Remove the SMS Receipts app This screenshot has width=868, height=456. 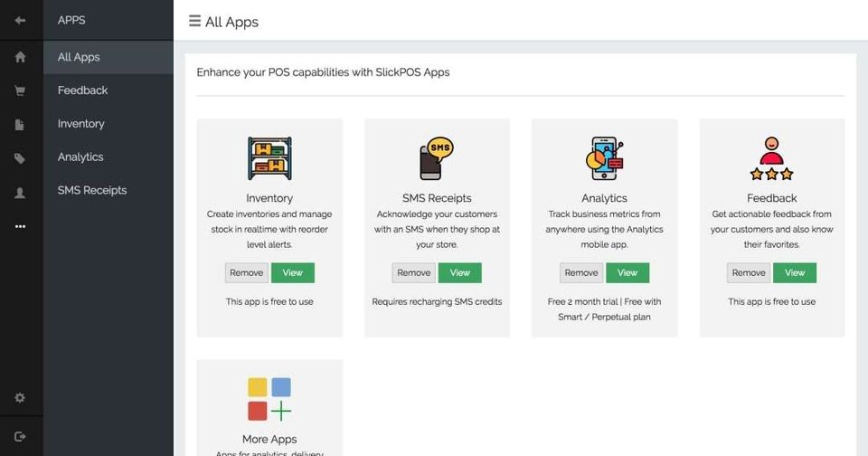(x=413, y=272)
